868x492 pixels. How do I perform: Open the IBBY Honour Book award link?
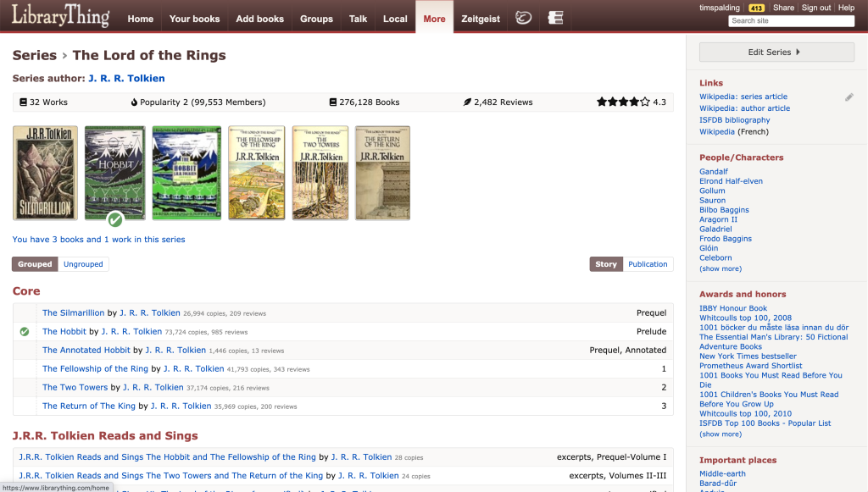coord(733,308)
